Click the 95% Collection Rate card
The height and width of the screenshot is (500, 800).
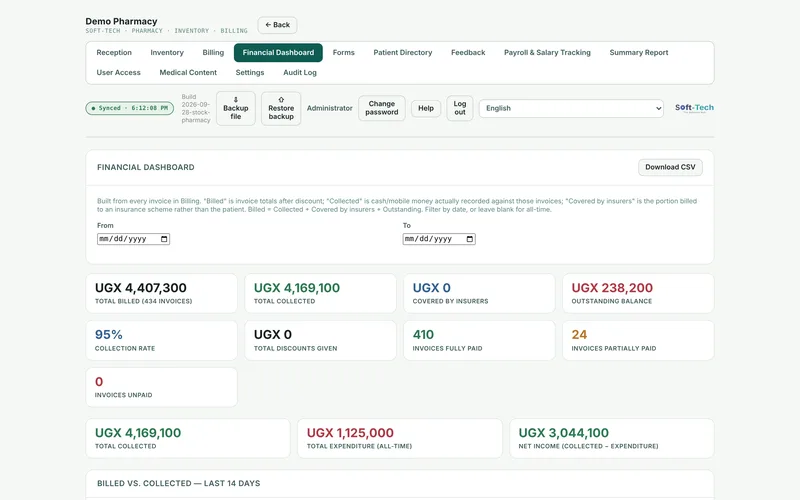click(x=161, y=340)
